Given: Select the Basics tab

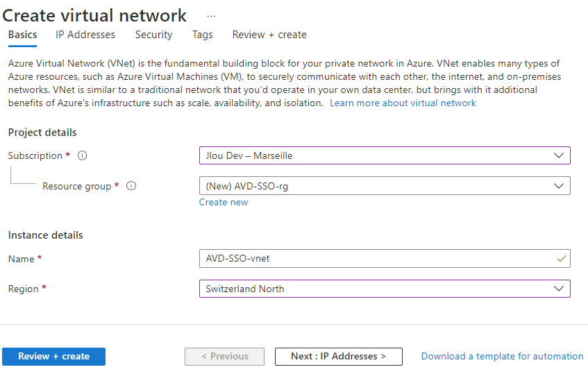Looking at the screenshot, I should [22, 35].
